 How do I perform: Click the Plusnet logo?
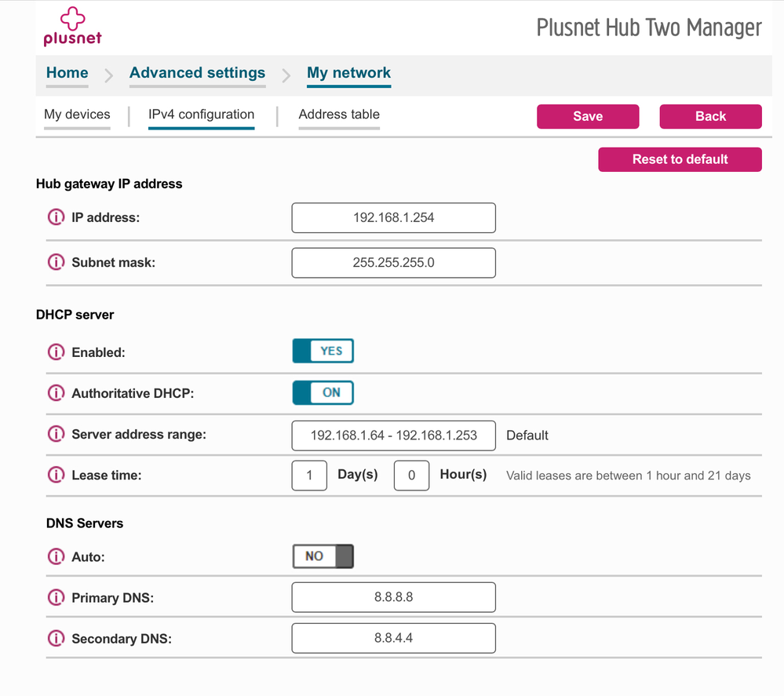click(x=71, y=26)
